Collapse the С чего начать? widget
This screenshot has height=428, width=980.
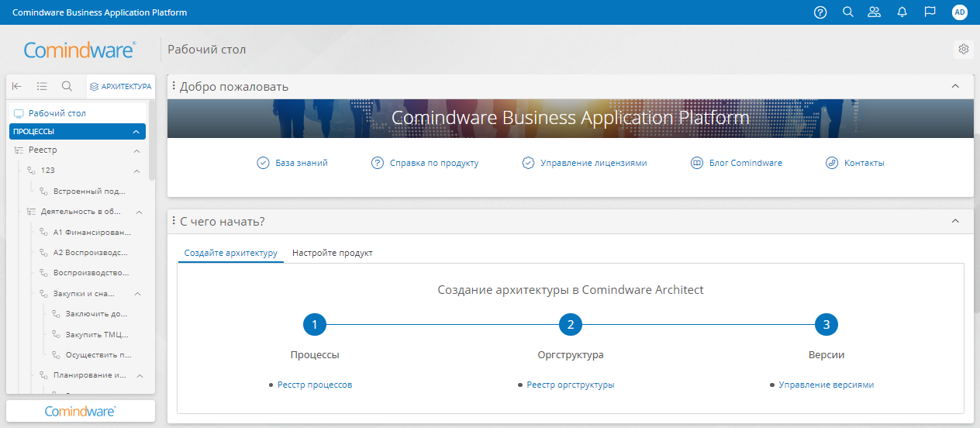[955, 221]
